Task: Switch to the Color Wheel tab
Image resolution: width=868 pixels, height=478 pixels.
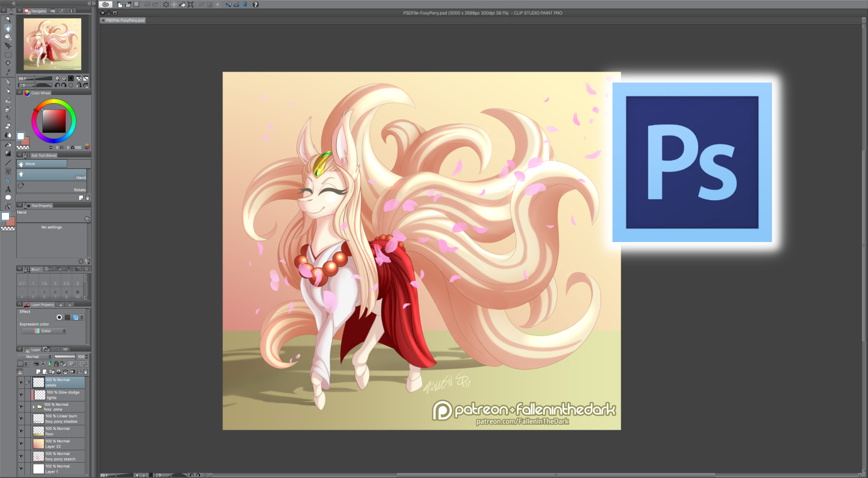Action: [x=37, y=93]
